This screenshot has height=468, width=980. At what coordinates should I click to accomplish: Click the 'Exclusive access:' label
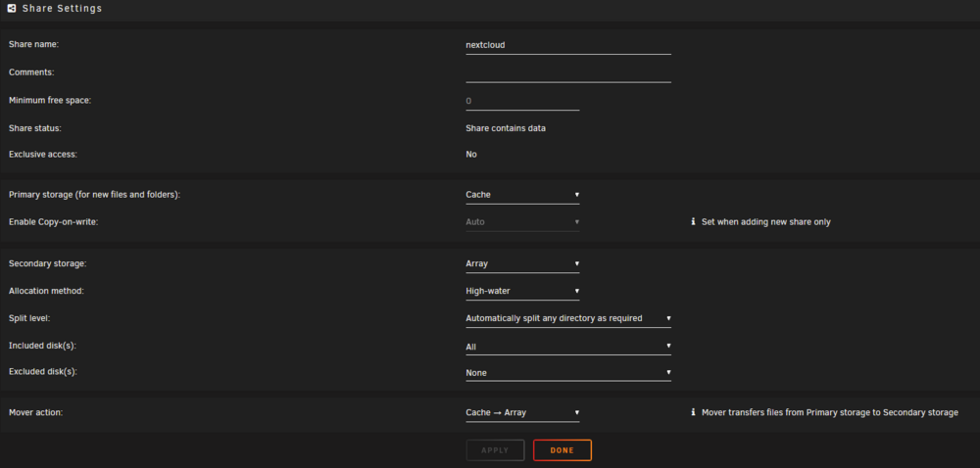pyautogui.click(x=43, y=154)
